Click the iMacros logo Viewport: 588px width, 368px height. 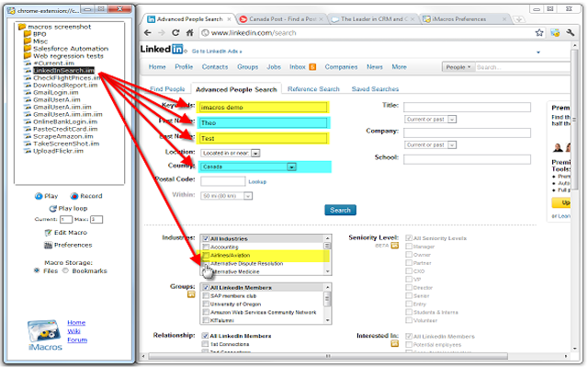point(45,335)
